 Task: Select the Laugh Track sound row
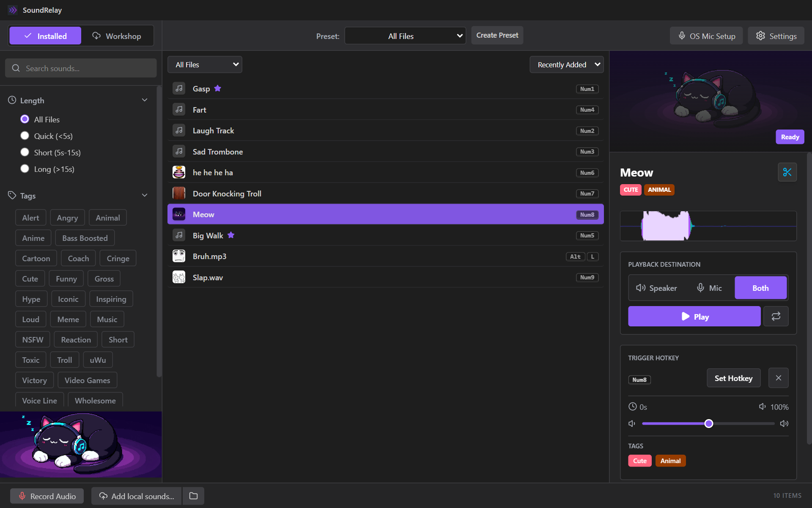pos(385,130)
